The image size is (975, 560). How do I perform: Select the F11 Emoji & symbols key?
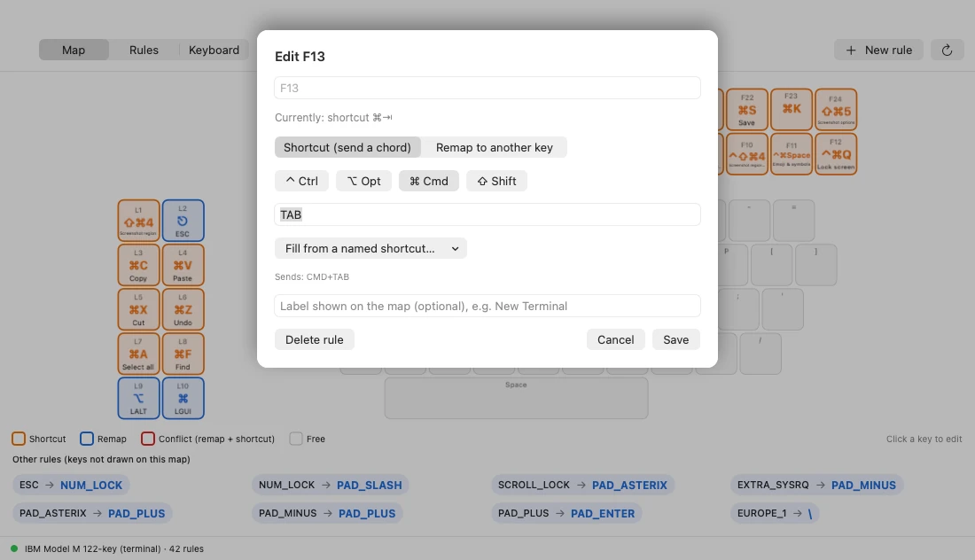tap(792, 154)
